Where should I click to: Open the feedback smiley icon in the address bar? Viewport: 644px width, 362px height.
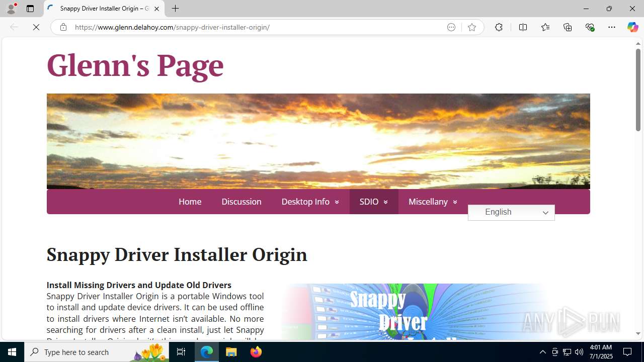point(451,27)
